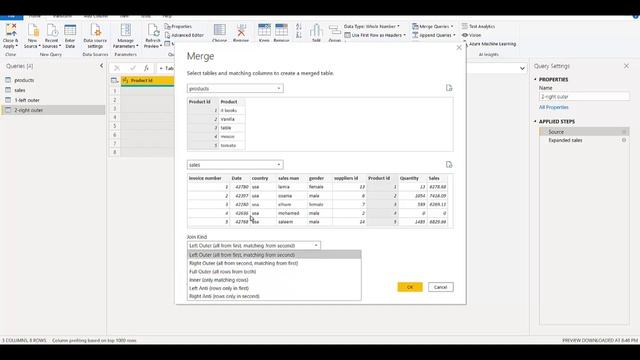Screen dimensions: 640x360
Task: Click the Choose Columns icon
Action: click(220, 30)
